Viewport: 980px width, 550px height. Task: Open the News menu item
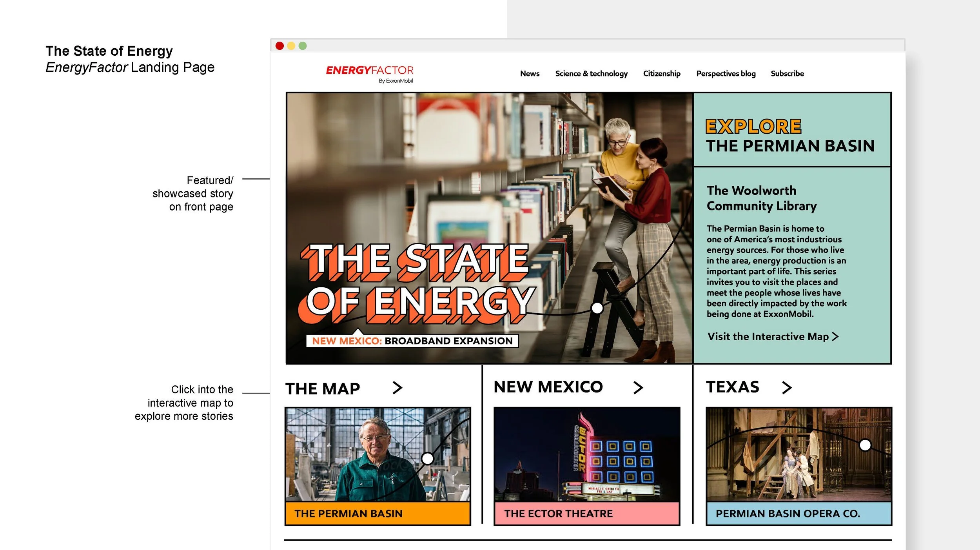point(530,74)
